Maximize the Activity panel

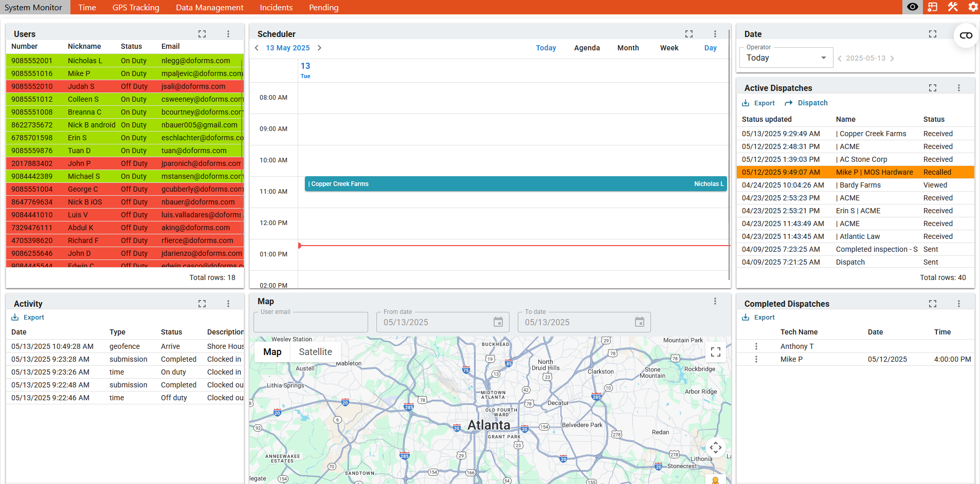coord(202,304)
